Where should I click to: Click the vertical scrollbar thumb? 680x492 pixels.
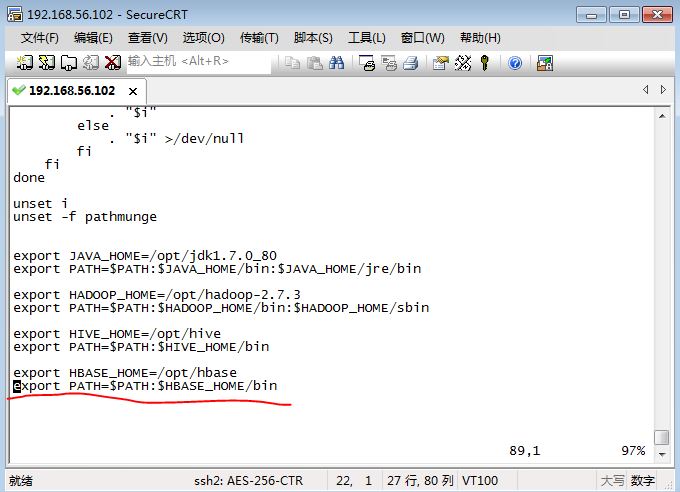[662, 437]
